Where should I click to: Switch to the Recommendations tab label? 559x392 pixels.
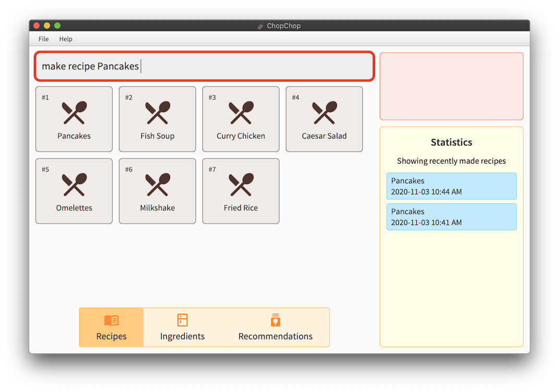click(x=275, y=336)
